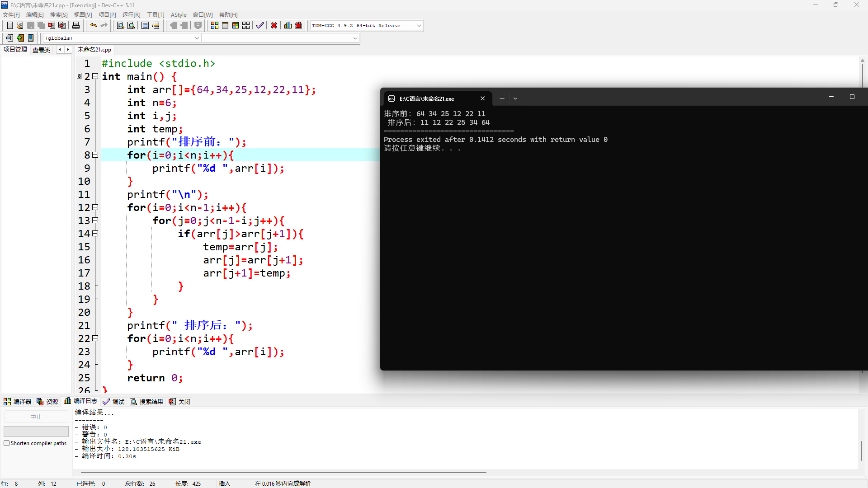The image size is (868, 488).
Task: Click the Undo arrow icon
Action: point(93,25)
